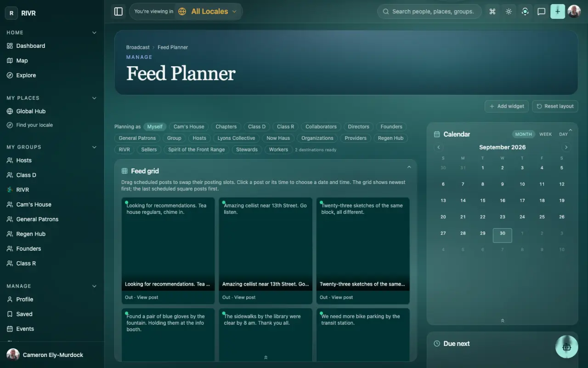Toggle the sidebar panel icon

click(119, 11)
